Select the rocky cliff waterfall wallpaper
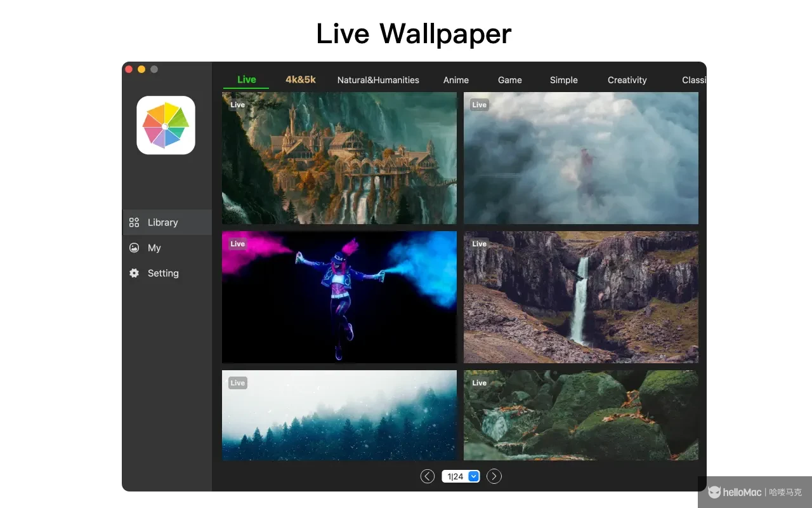 [x=581, y=297]
